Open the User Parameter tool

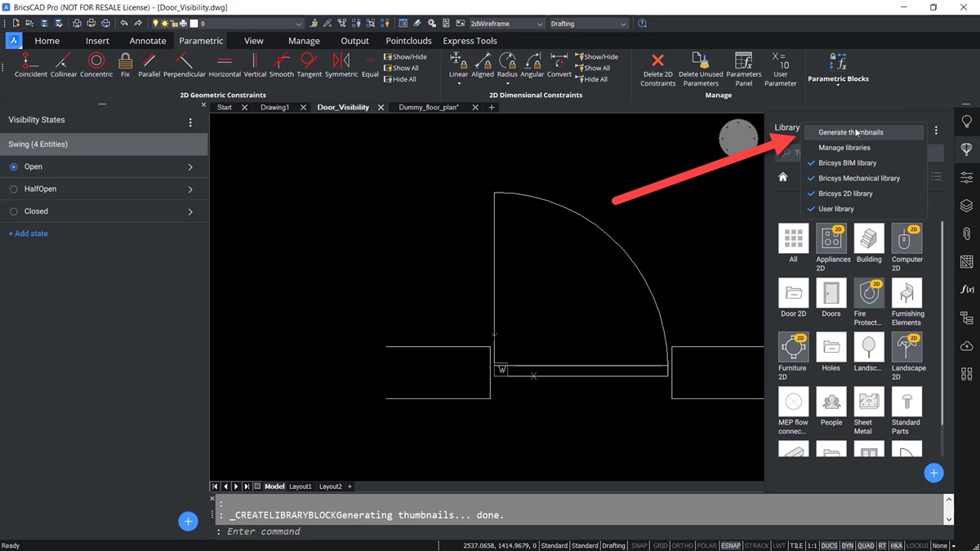tap(781, 65)
